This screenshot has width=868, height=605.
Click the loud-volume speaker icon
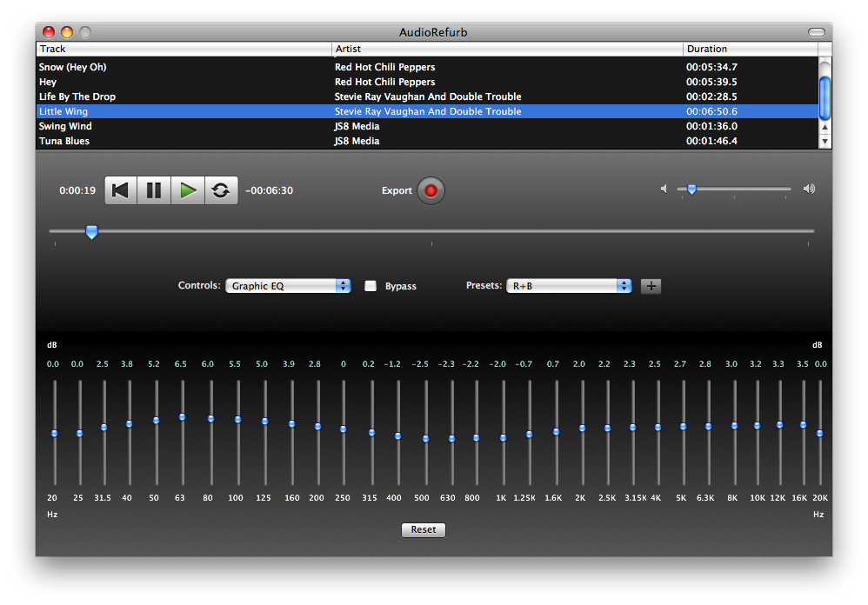coord(810,189)
